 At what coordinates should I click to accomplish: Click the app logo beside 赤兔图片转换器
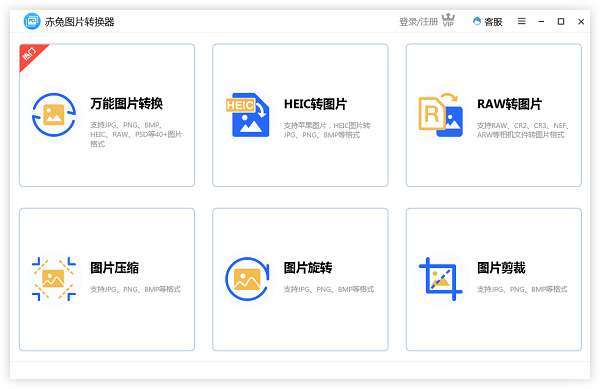tap(32, 21)
